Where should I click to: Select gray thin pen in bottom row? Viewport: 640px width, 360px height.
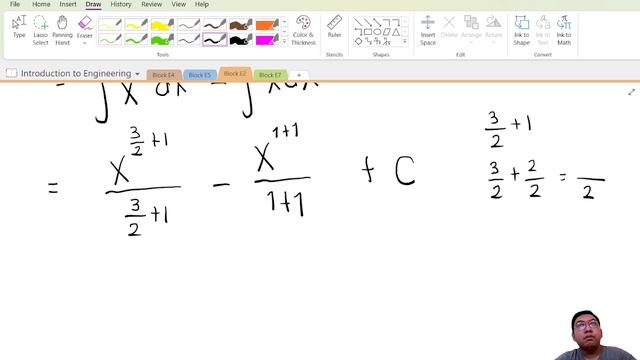(x=189, y=40)
